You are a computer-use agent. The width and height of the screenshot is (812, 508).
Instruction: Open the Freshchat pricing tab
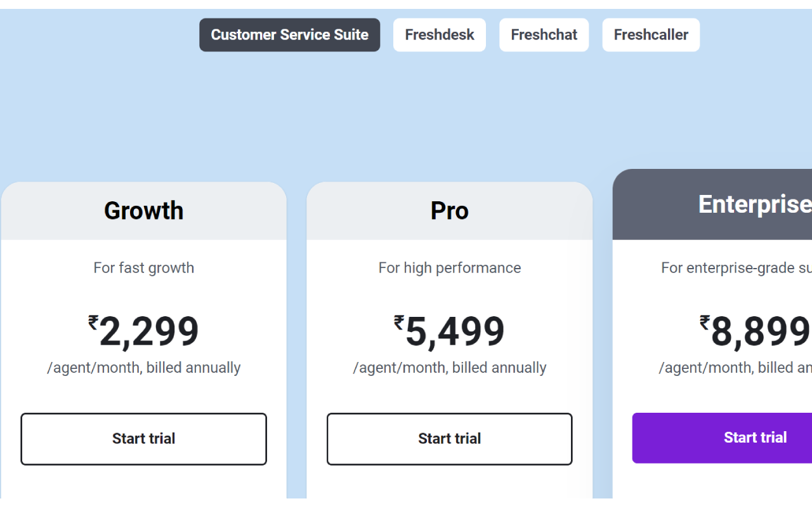click(544, 35)
